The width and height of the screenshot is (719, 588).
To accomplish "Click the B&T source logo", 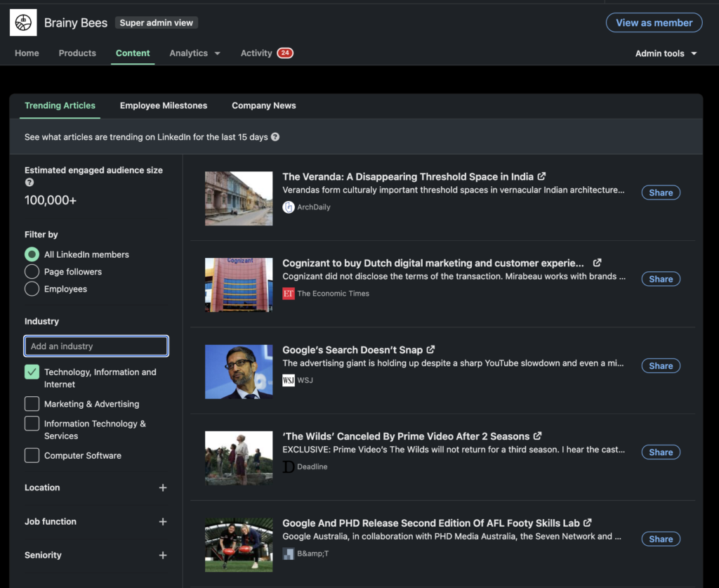I will [289, 554].
